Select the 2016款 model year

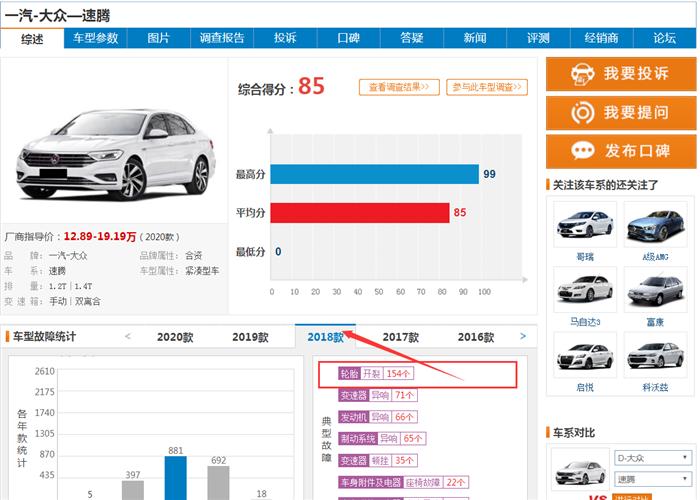pos(476,337)
